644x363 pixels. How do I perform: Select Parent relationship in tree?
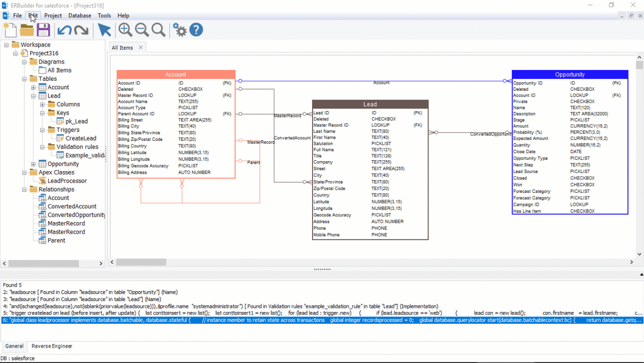pos(56,241)
